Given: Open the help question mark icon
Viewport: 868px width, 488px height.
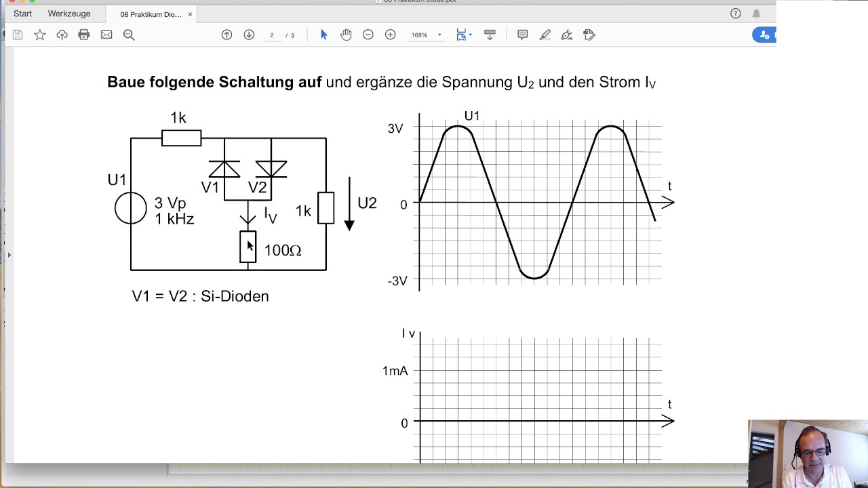Looking at the screenshot, I should point(736,14).
